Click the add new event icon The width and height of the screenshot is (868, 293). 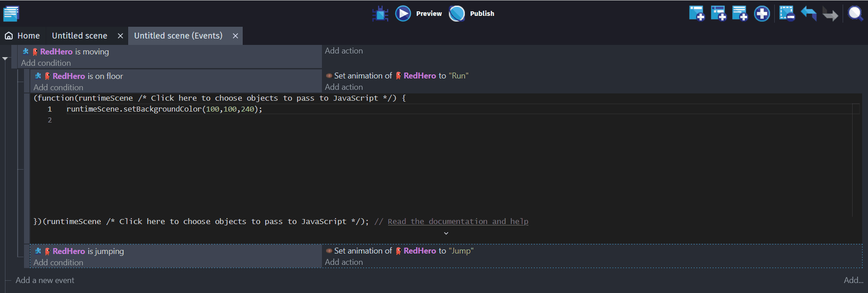click(696, 14)
